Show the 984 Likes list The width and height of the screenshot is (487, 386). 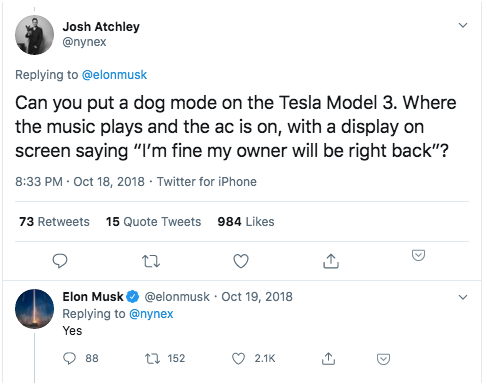246,222
